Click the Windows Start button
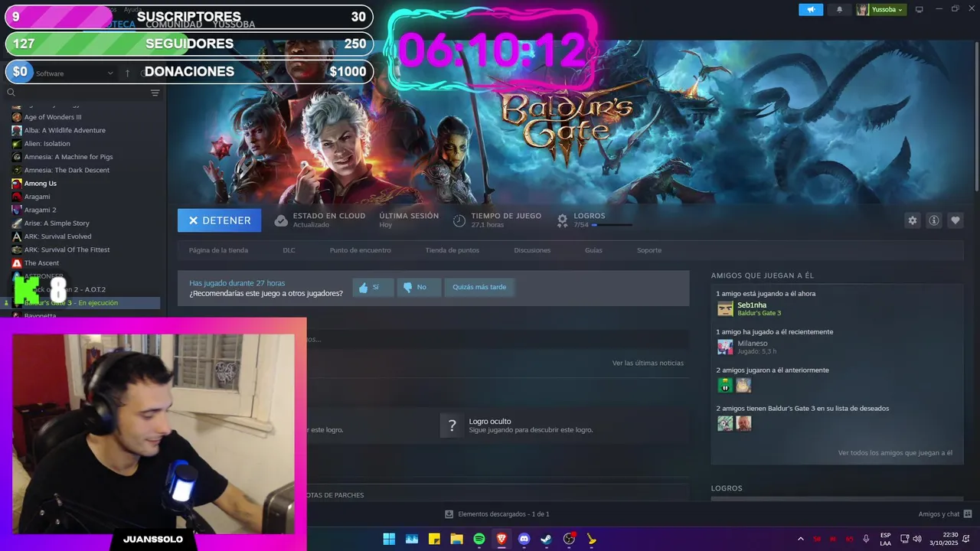This screenshot has width=980, height=551. click(x=389, y=539)
